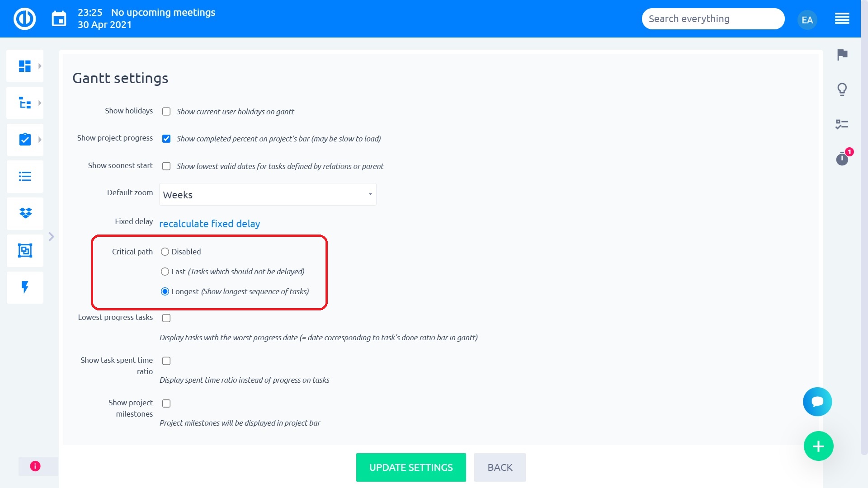Select Last critical path radio option
The height and width of the screenshot is (488, 868).
tap(165, 272)
